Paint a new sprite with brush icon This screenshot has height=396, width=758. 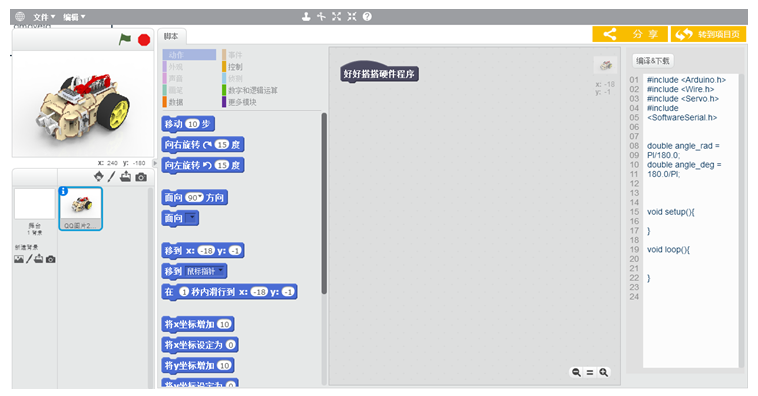pyautogui.click(x=111, y=177)
